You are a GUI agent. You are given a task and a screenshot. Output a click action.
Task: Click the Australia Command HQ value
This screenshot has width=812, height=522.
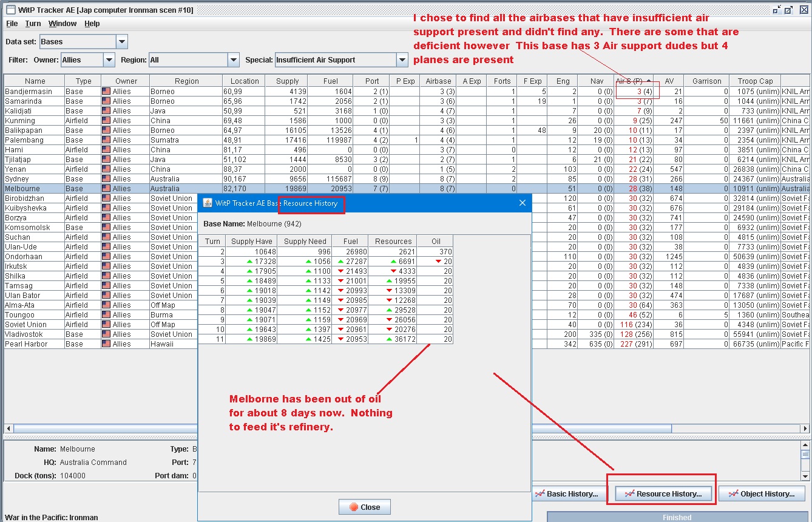[x=93, y=463]
